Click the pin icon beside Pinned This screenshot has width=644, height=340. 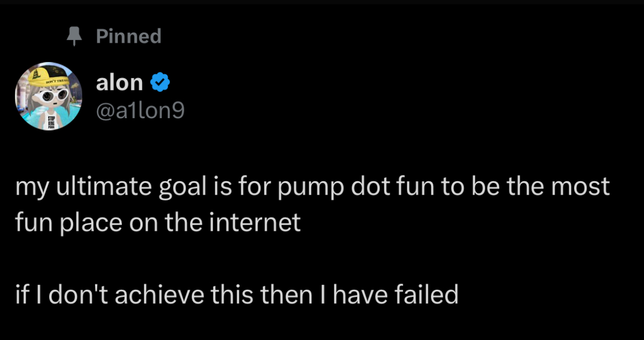click(73, 36)
